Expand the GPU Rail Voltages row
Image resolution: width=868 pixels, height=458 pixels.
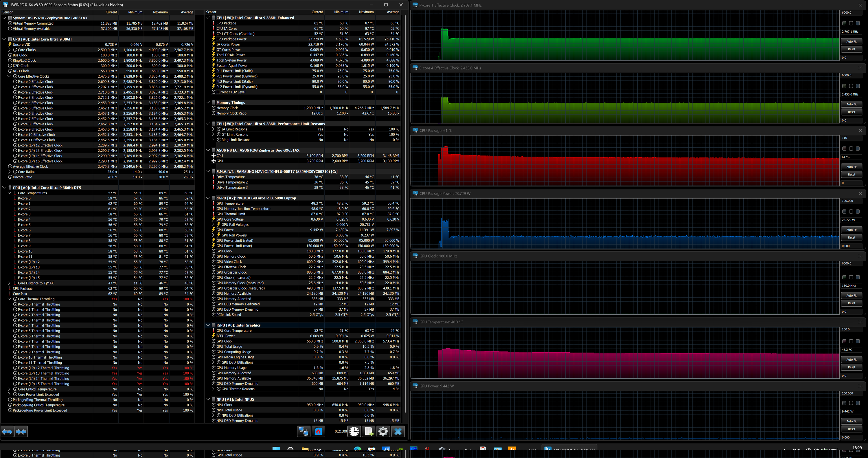pos(213,225)
